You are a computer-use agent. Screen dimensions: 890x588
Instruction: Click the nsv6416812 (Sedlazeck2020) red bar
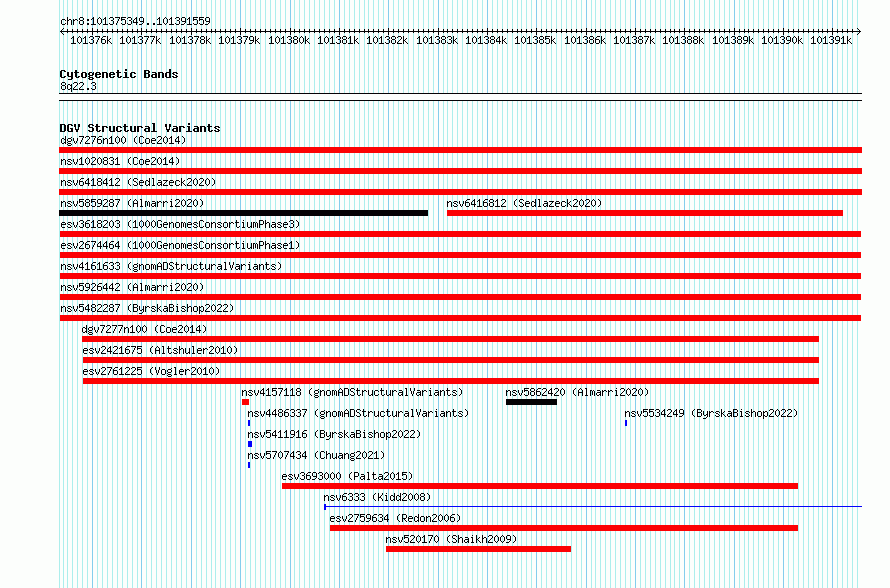pos(645,213)
